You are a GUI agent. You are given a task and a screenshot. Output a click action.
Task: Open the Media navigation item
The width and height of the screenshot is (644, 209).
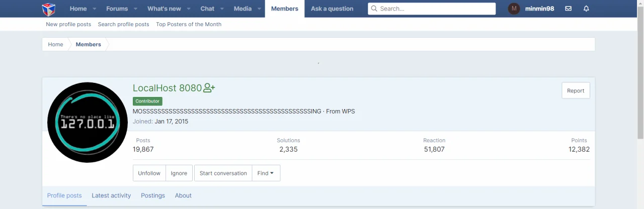point(243,9)
